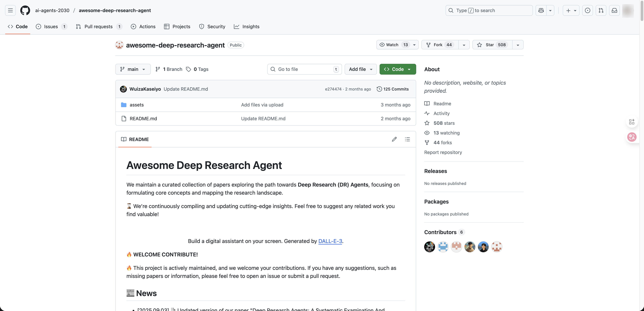Open the Copilot dropdown arrow
This screenshot has height=311, width=644.
(550, 10)
